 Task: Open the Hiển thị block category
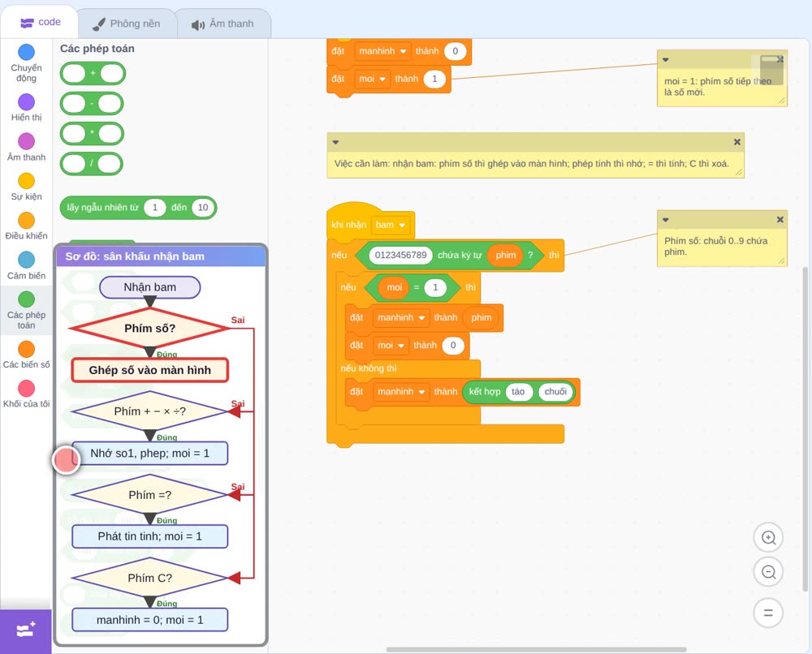[27, 108]
